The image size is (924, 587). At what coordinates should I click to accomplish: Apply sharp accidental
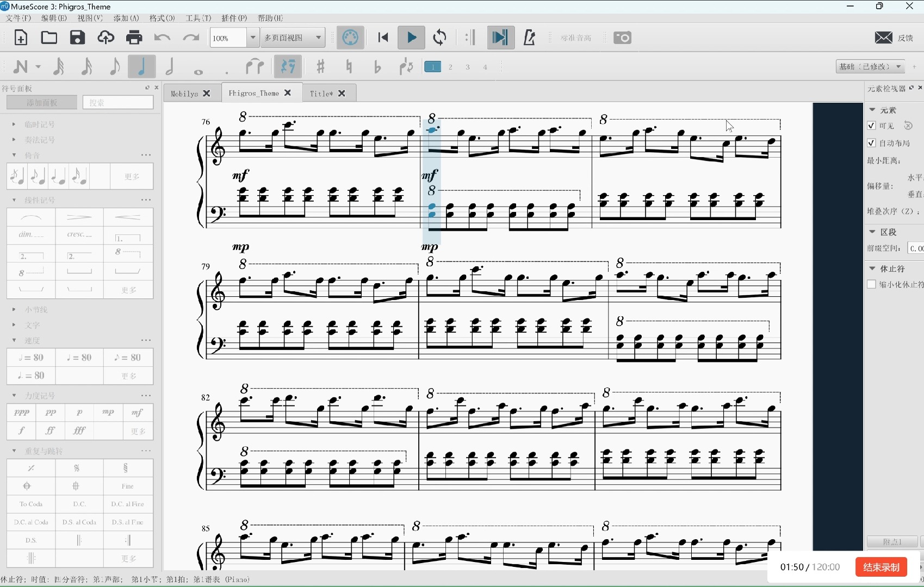coord(321,67)
